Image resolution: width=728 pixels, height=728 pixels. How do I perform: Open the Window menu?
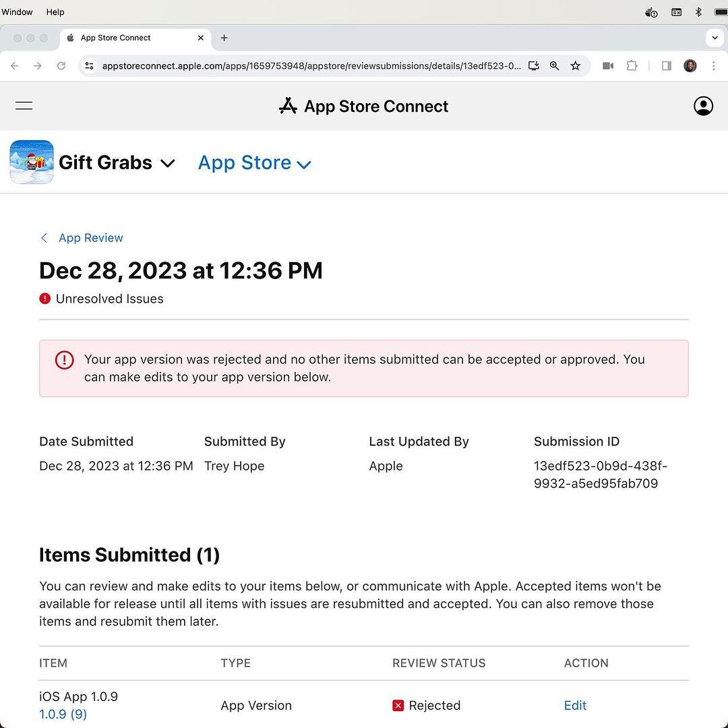[x=17, y=11]
